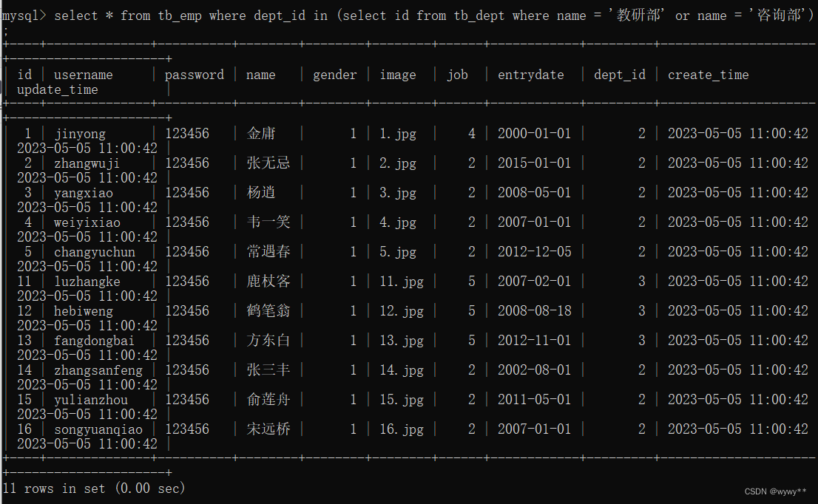Click the name 宋远桥
The image size is (818, 504).
pyautogui.click(x=268, y=429)
